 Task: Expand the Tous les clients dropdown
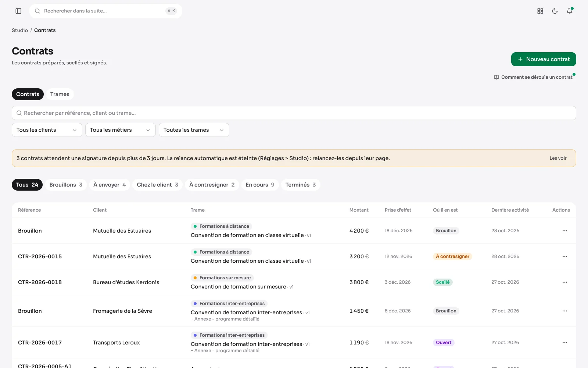pyautogui.click(x=47, y=130)
